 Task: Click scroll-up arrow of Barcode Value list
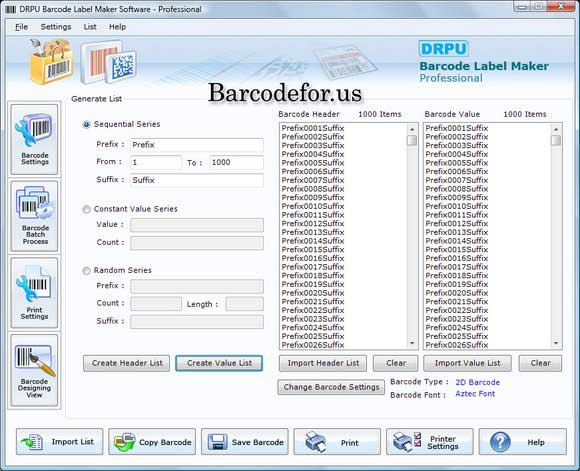[556, 129]
